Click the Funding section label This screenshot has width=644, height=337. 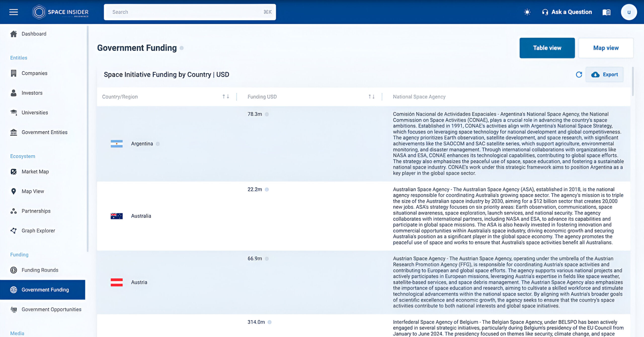[19, 255]
